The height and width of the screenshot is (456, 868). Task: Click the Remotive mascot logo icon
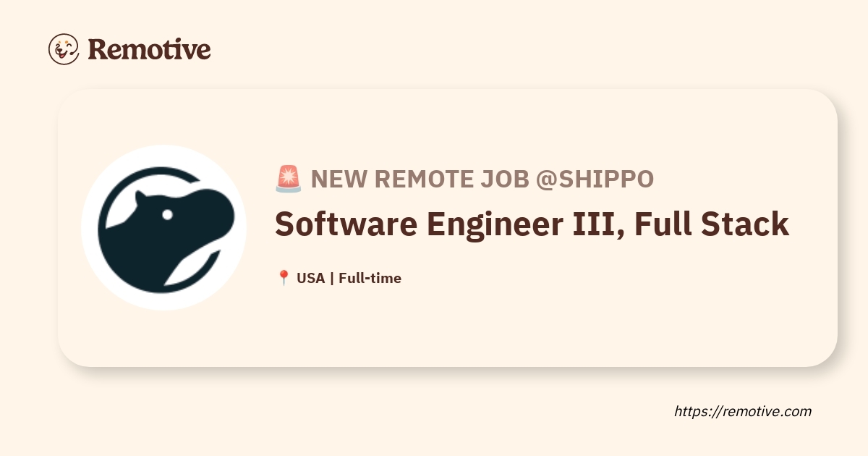(x=64, y=49)
